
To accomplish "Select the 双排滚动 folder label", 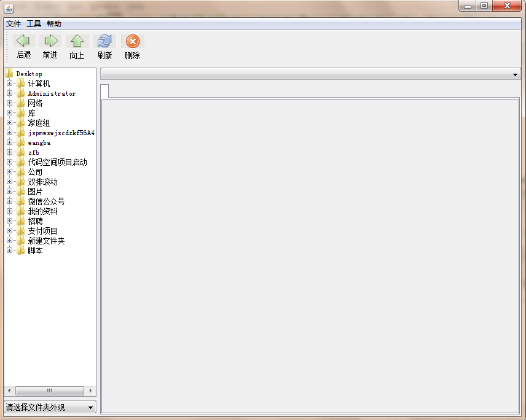I will [42, 182].
